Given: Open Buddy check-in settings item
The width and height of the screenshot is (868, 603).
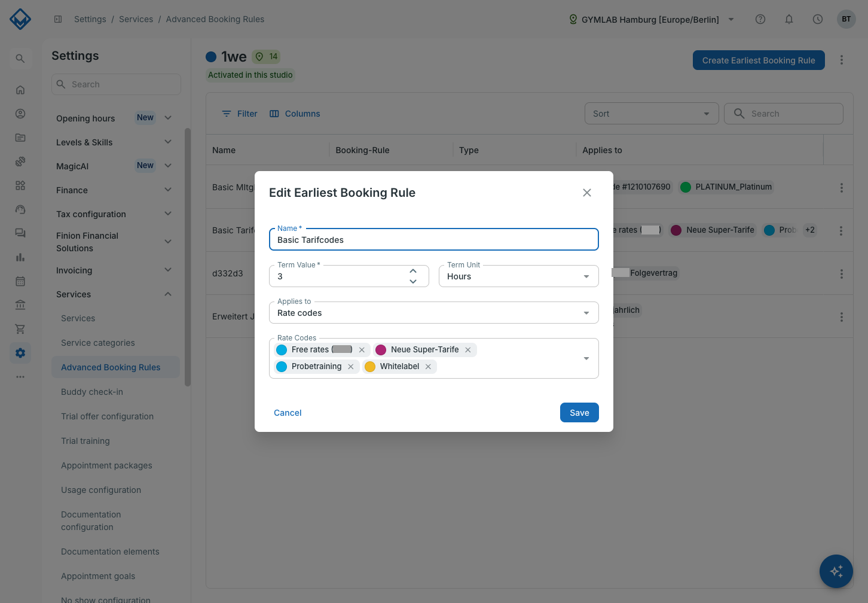Looking at the screenshot, I should point(92,392).
